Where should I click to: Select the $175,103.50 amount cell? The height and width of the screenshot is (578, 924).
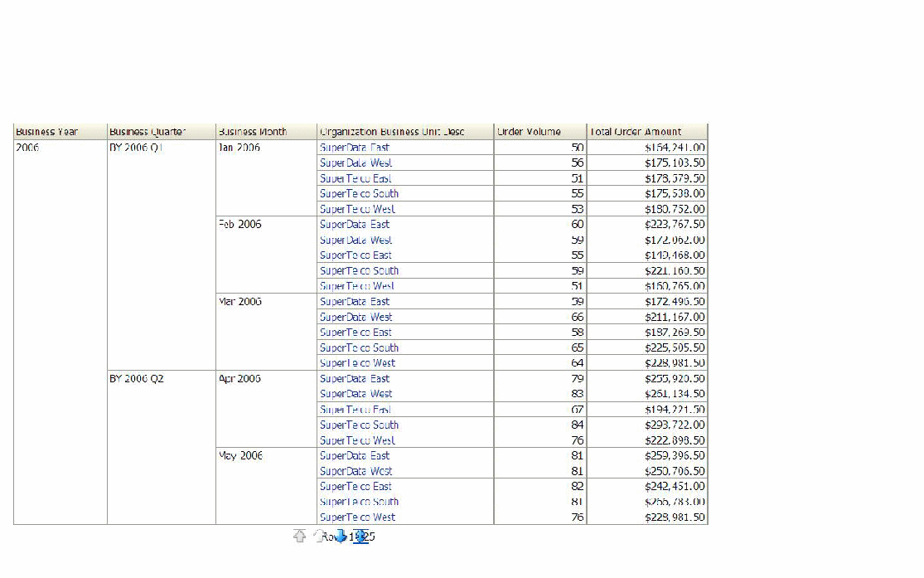[647, 163]
